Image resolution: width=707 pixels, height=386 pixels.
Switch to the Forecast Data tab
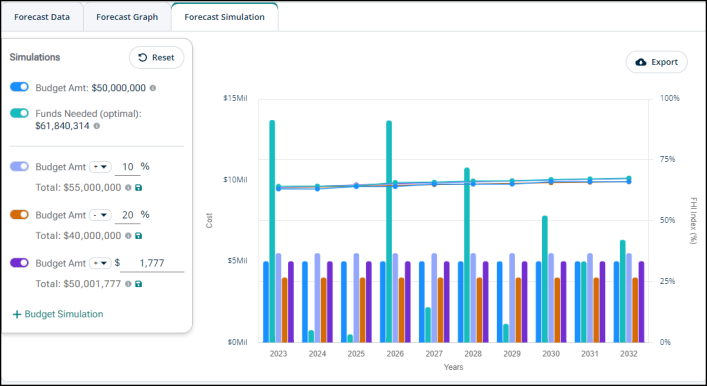coord(42,17)
